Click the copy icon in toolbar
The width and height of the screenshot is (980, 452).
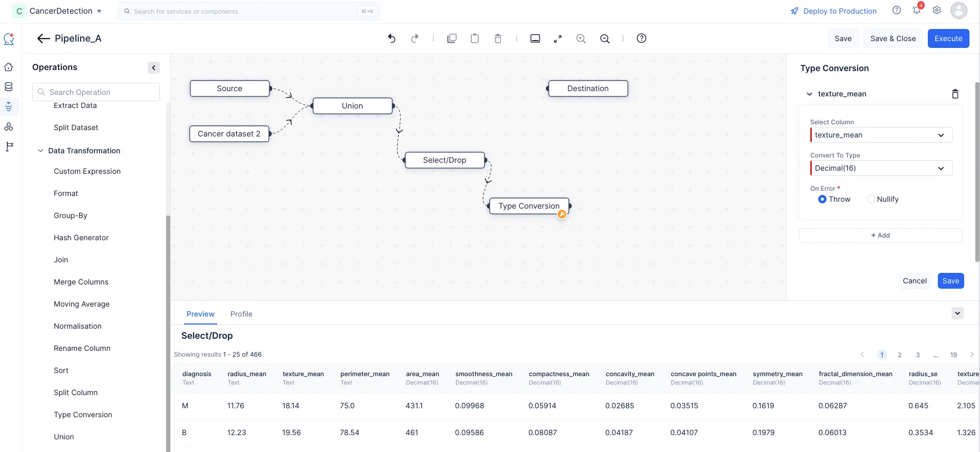[452, 38]
